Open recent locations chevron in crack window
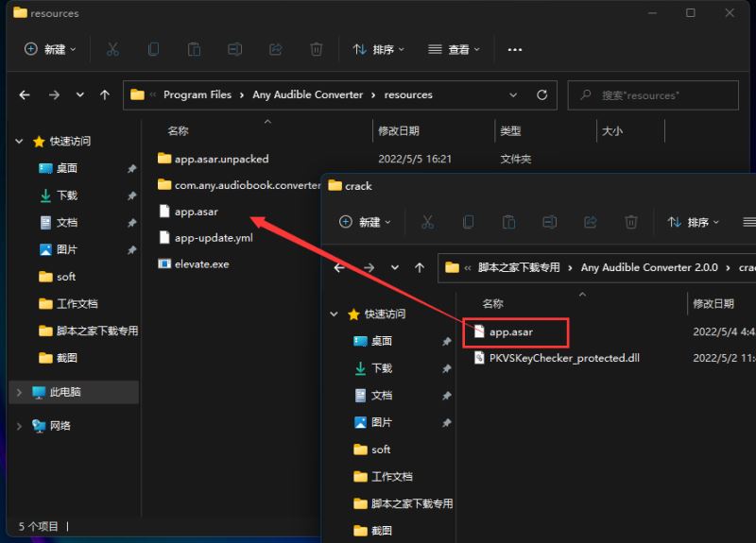The image size is (756, 543). (x=395, y=267)
